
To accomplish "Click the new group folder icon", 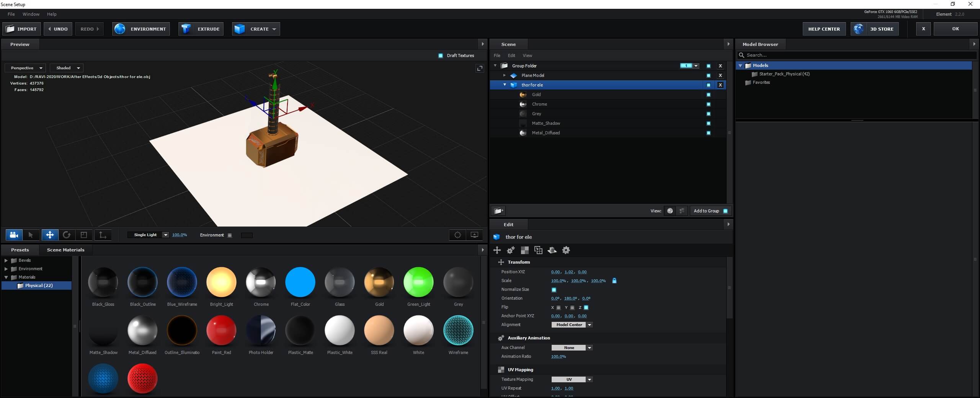I will [x=498, y=211].
